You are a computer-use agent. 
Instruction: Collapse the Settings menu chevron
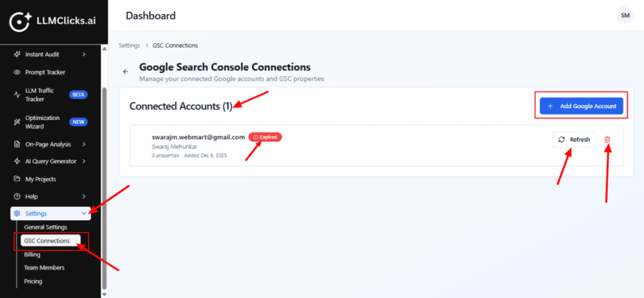(84, 214)
